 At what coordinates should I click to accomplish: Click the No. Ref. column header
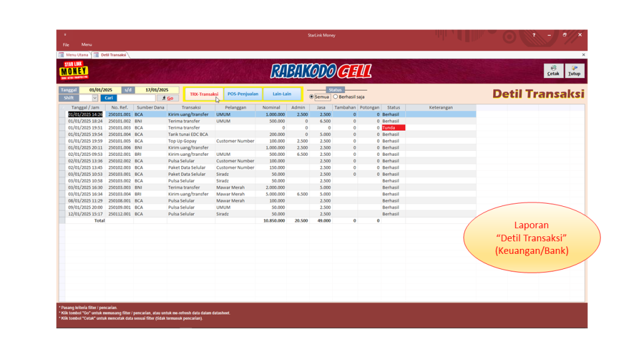[119, 107]
